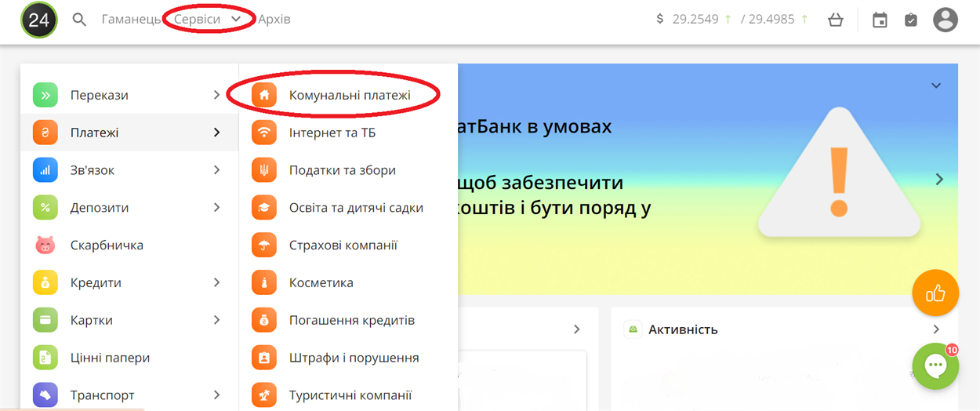Open the shopping basket icon
980x411 pixels.
[x=836, y=20]
